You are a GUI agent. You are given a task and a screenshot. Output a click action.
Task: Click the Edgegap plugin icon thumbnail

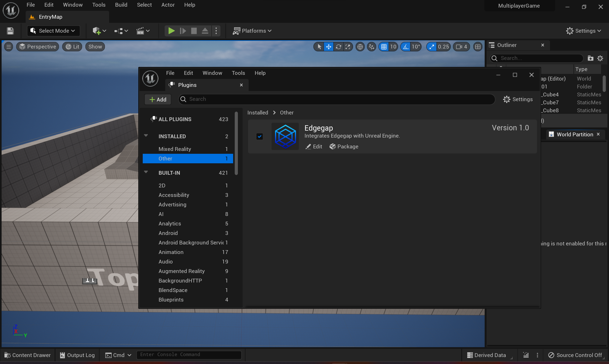(285, 136)
